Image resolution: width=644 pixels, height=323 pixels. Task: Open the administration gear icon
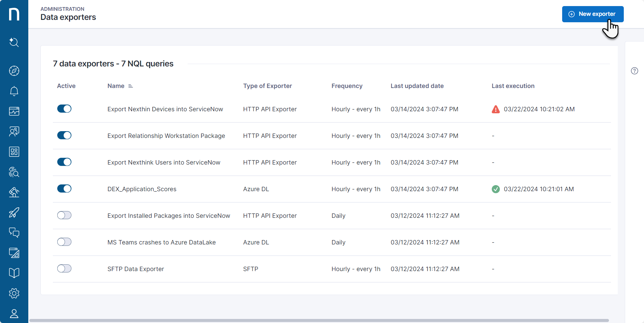pos(14,293)
